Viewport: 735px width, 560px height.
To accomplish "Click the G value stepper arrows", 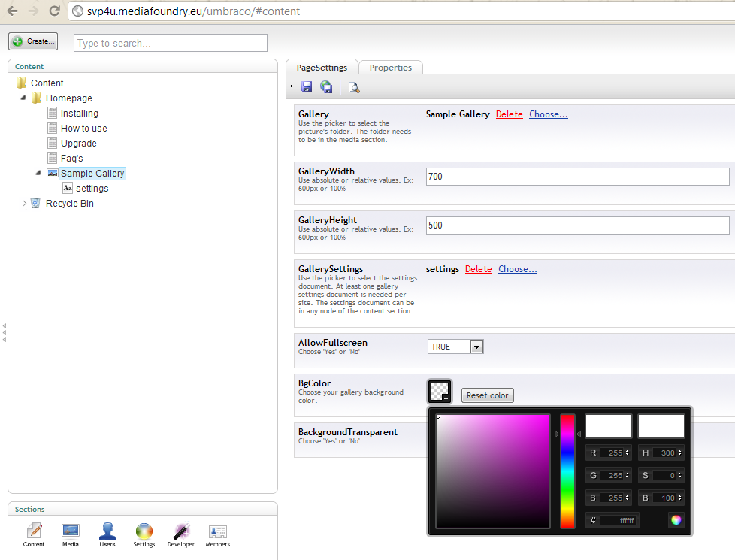I will [627, 475].
